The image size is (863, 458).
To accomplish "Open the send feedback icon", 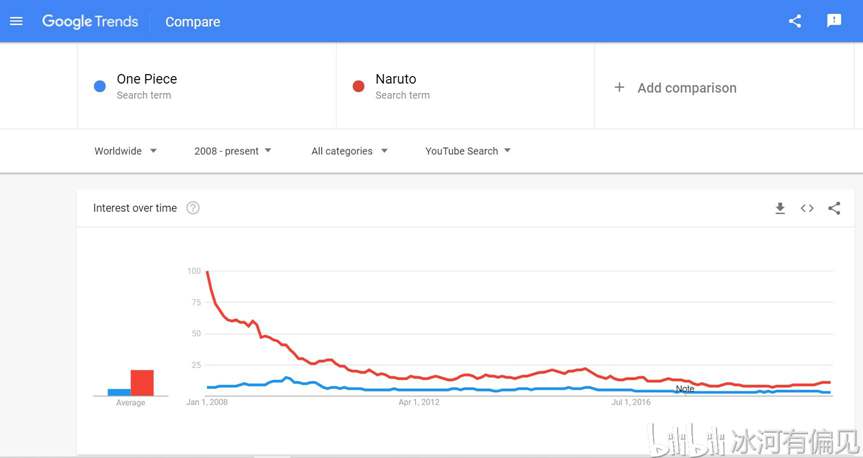I will 834,21.
